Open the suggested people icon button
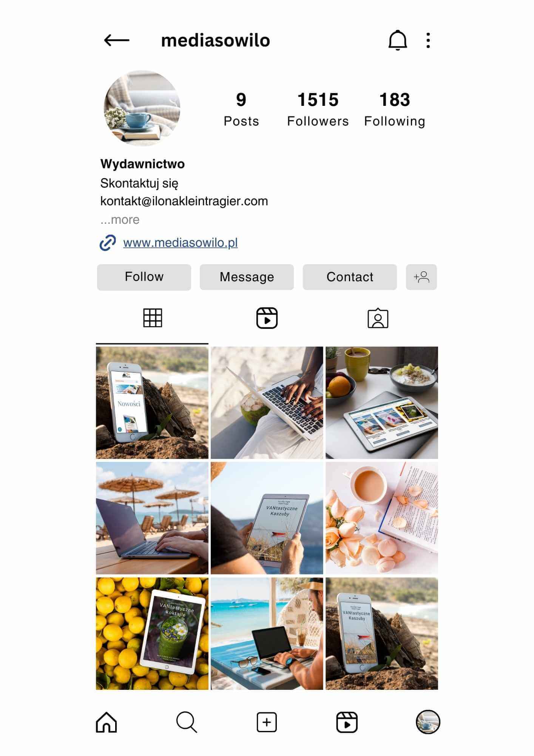 421,277
